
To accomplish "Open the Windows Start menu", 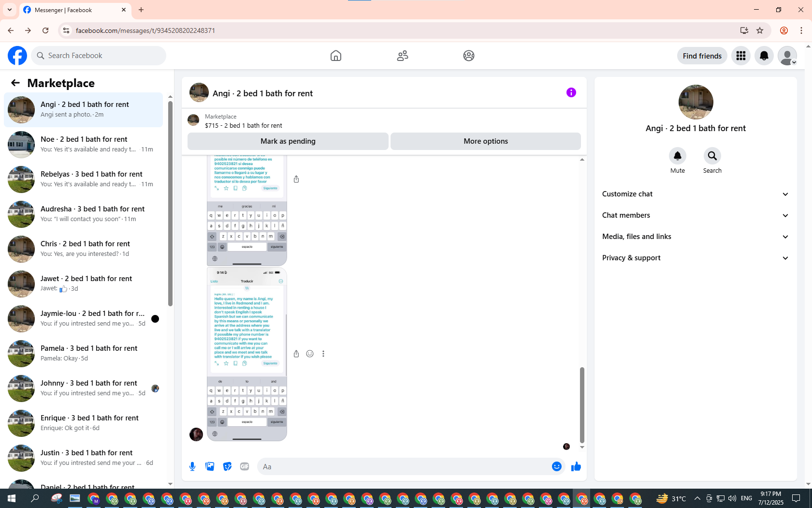I will [12, 498].
